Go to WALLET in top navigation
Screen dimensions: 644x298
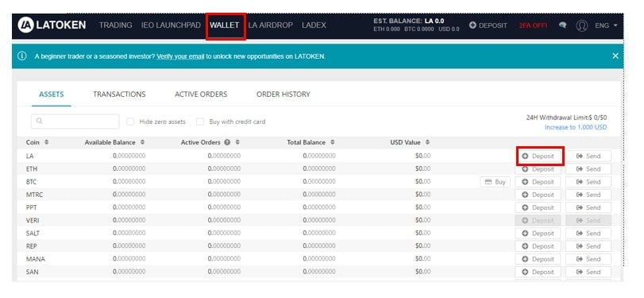click(224, 25)
